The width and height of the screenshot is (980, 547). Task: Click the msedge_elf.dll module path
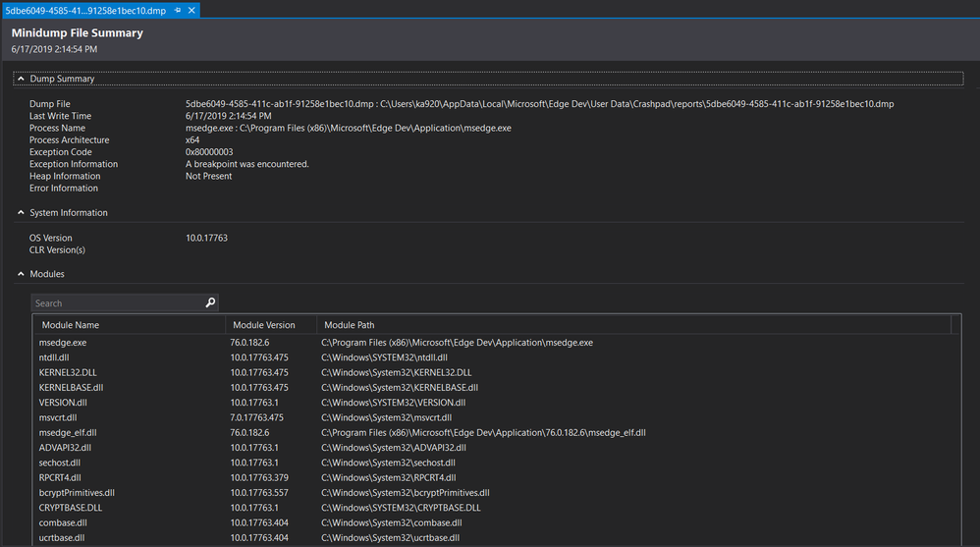[x=483, y=433]
